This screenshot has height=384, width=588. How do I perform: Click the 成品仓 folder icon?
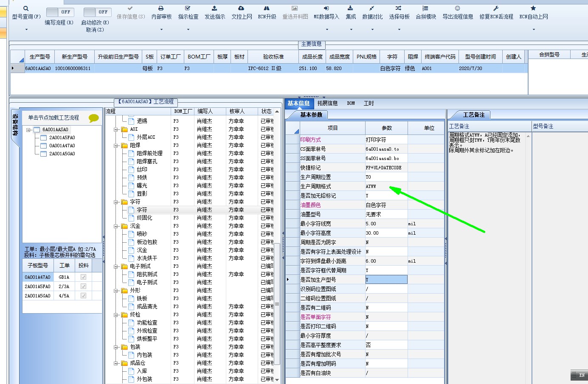coord(124,363)
